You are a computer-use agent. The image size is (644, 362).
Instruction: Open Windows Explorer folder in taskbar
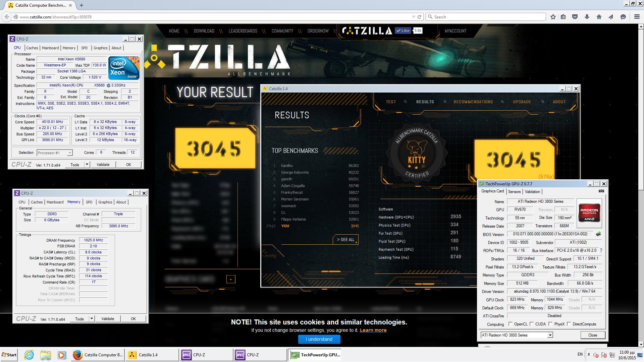point(45,355)
